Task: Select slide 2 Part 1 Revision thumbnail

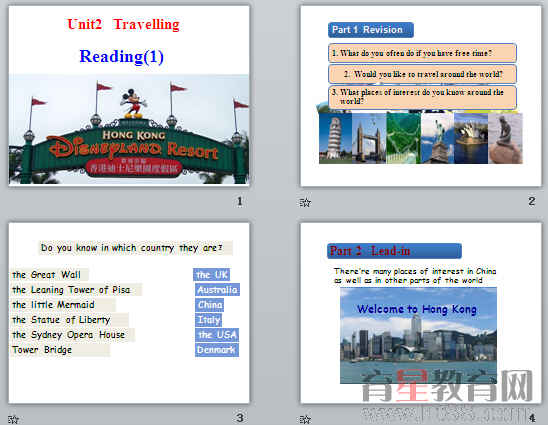Action: coord(421,96)
